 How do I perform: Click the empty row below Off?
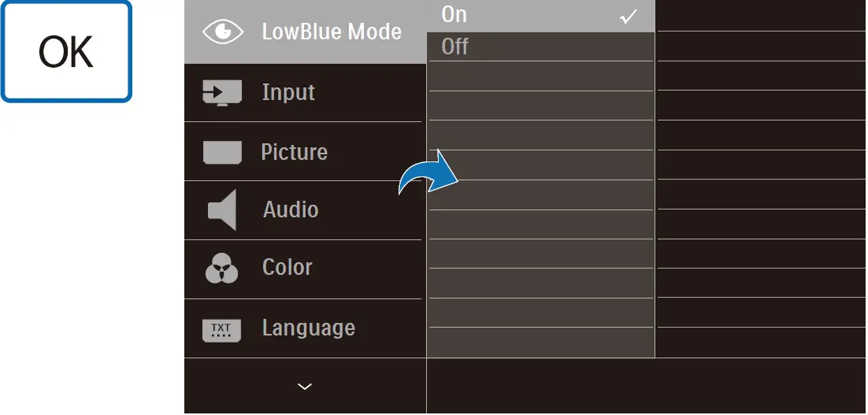coord(540,76)
